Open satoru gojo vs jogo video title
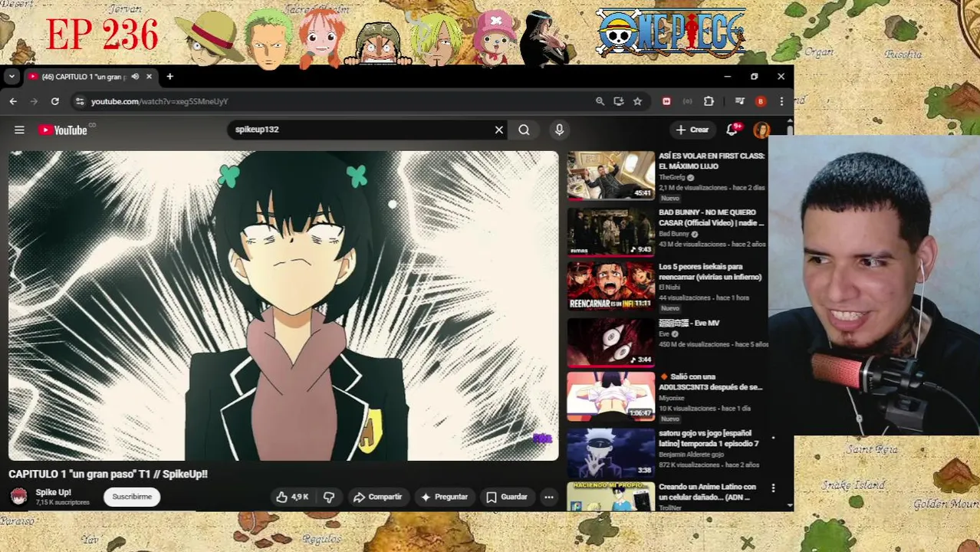This screenshot has height=552, width=980. point(709,439)
